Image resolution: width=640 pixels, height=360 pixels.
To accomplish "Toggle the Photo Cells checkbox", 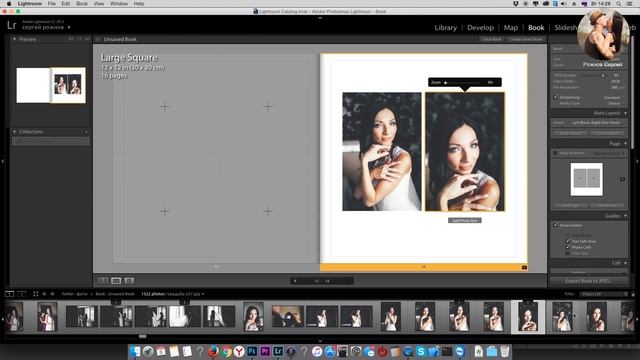I will (567, 247).
